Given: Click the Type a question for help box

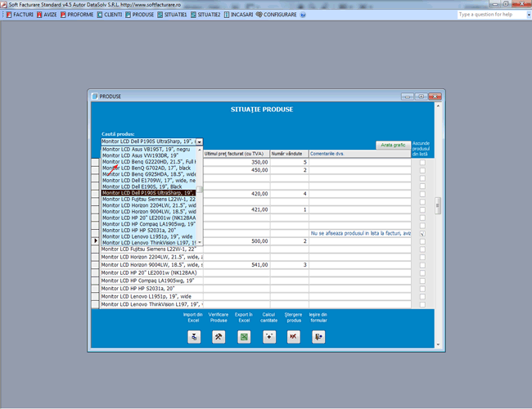Looking at the screenshot, I should point(491,15).
